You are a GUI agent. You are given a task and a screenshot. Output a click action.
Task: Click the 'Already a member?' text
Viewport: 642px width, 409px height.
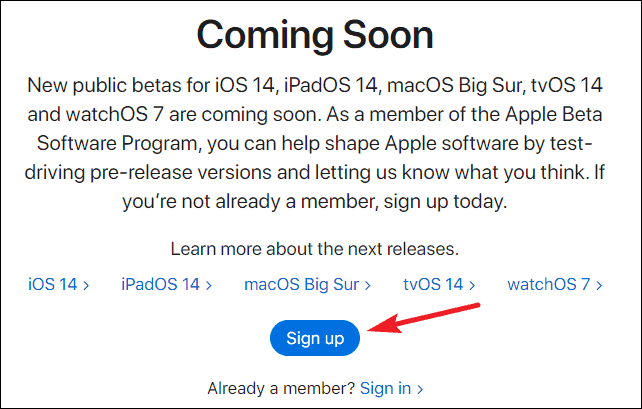click(x=281, y=388)
